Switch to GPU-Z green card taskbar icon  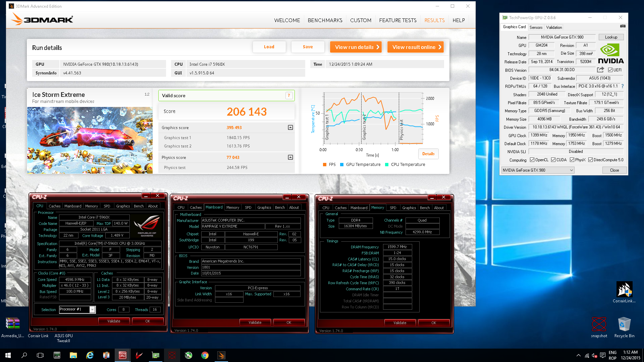point(155,355)
